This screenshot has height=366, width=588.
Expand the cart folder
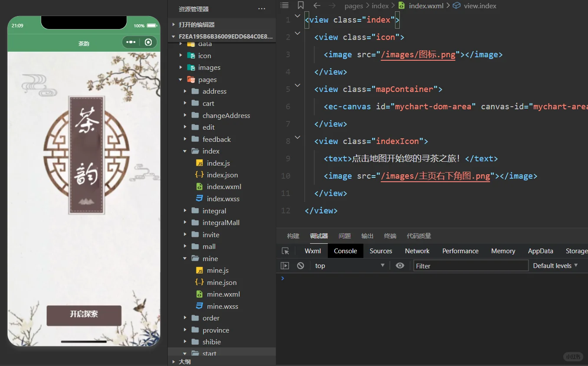[185, 104]
